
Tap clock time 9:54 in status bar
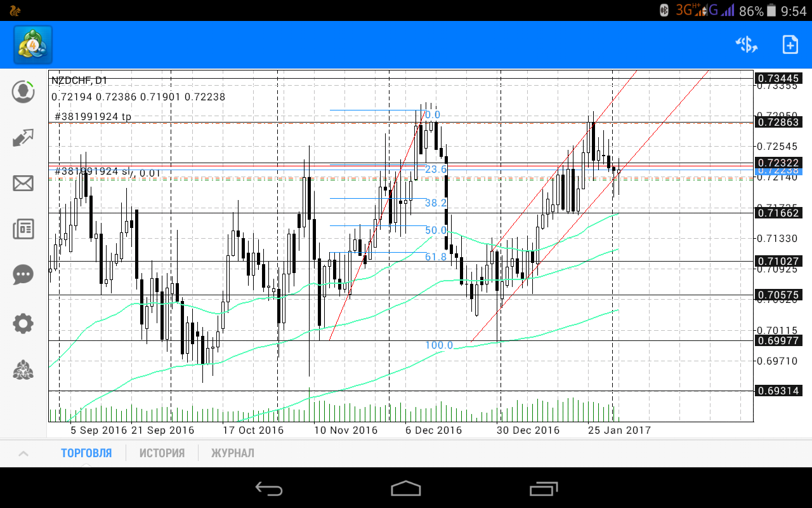794,11
